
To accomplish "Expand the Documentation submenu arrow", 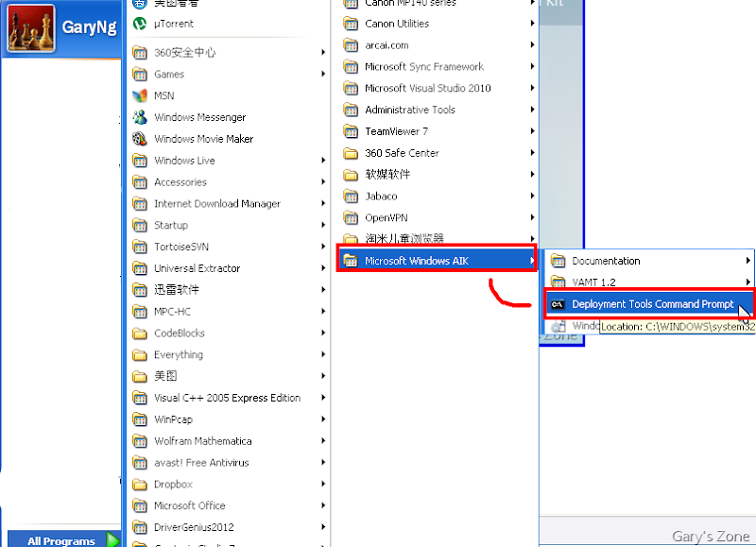I will click(x=747, y=260).
